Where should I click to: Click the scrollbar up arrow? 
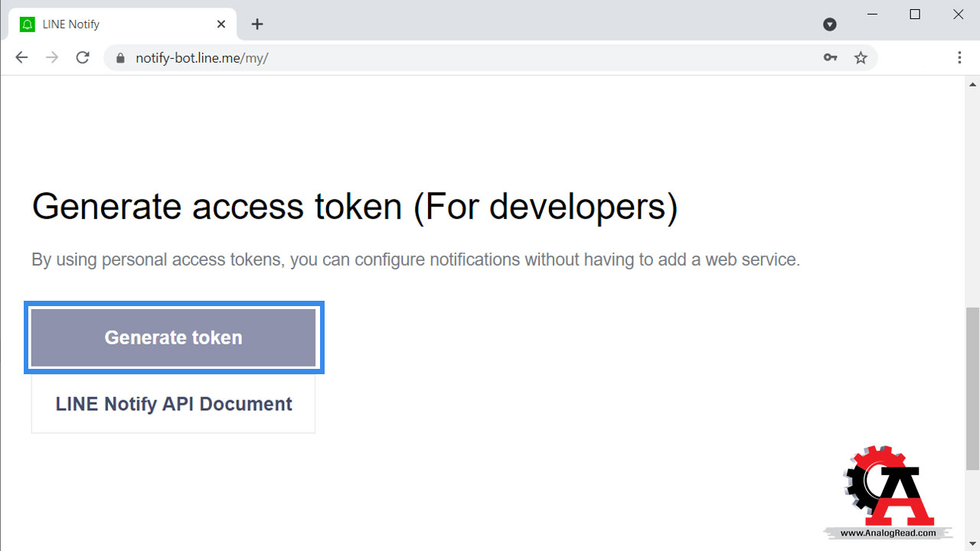click(x=973, y=84)
